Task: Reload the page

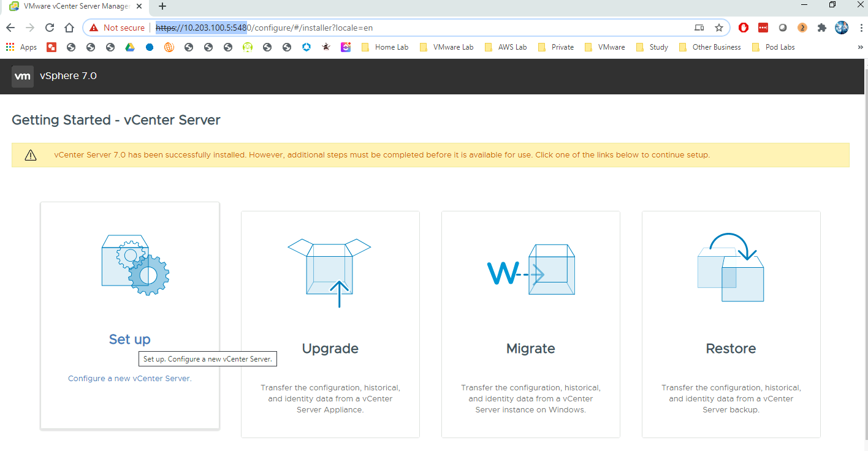Action: 50,28
